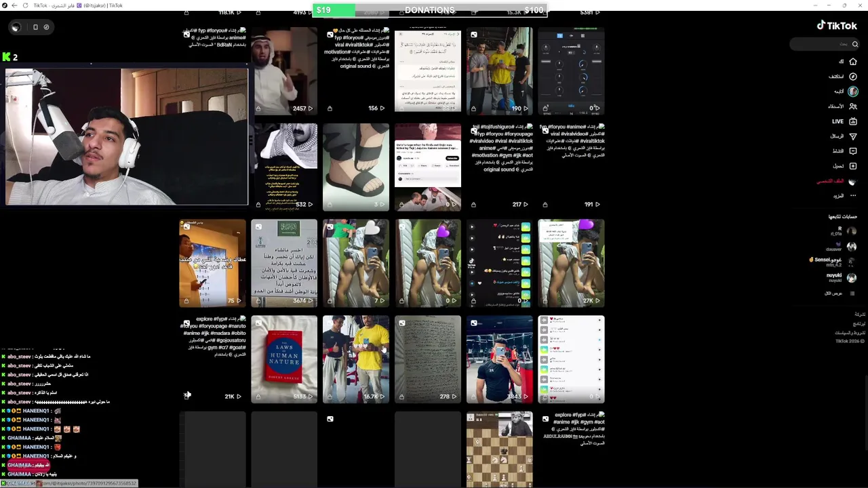This screenshot has height=488, width=868.
Task: Select the red الملف الشخصي profile label
Action: click(830, 182)
